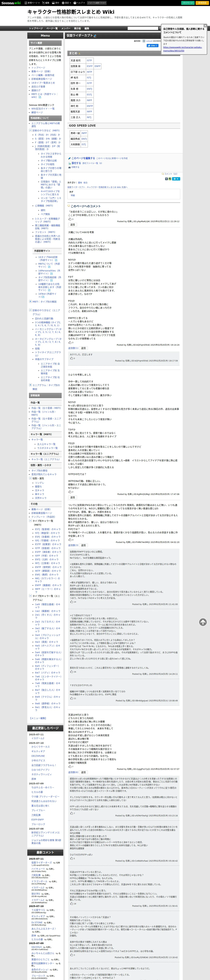210x980 pixels.
Task: Expand MBTI：タイプ別の解説 tree
Action: [x=30, y=301]
